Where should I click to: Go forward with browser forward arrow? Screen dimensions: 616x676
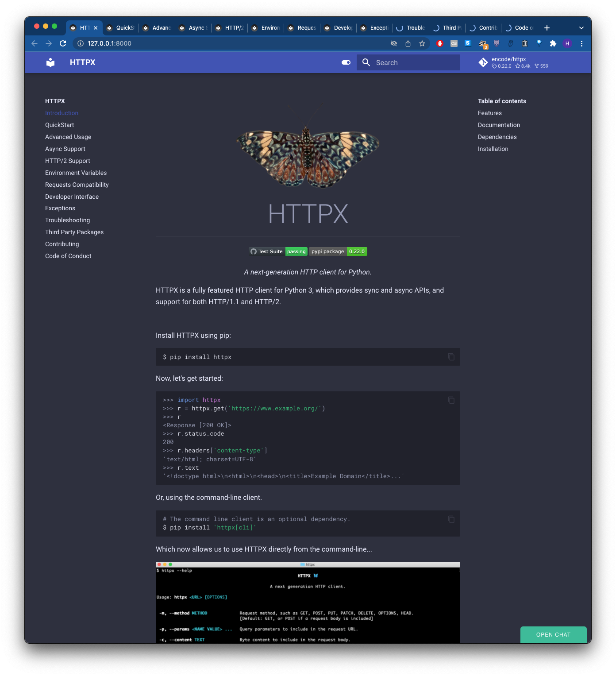tap(49, 43)
